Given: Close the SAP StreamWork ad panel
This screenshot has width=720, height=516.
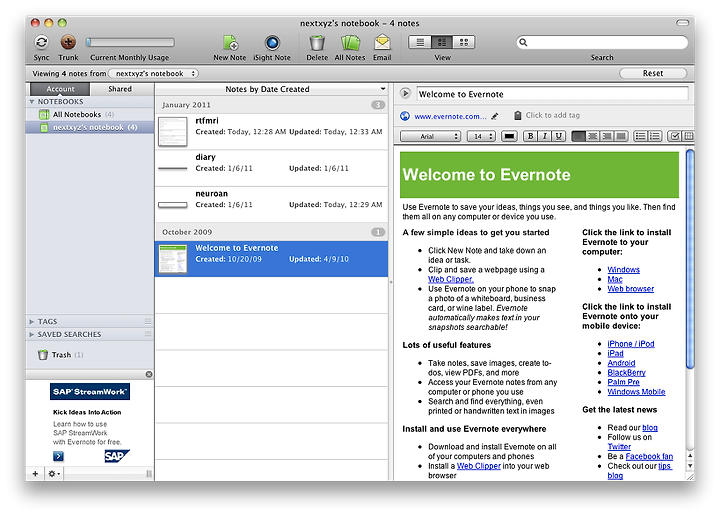Looking at the screenshot, I should click(149, 374).
